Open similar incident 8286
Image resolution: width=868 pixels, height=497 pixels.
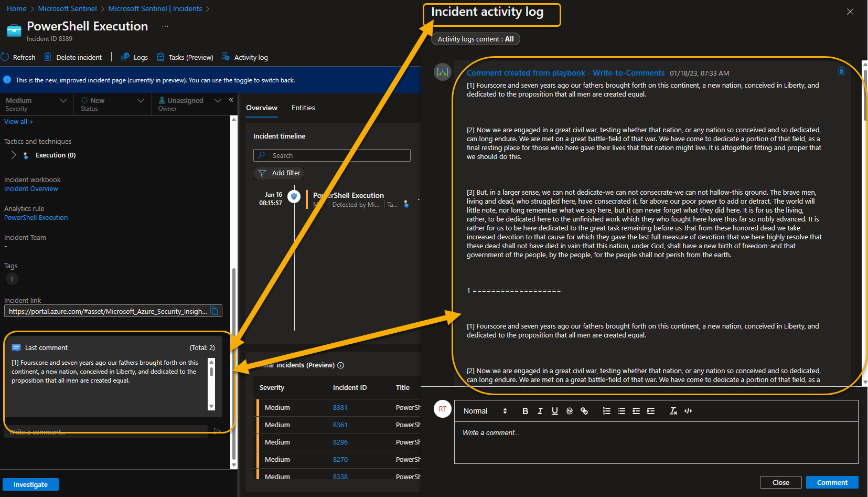[x=340, y=442]
